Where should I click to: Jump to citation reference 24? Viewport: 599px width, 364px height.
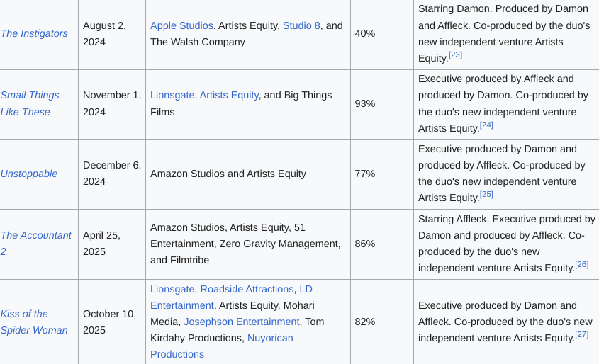(x=486, y=125)
